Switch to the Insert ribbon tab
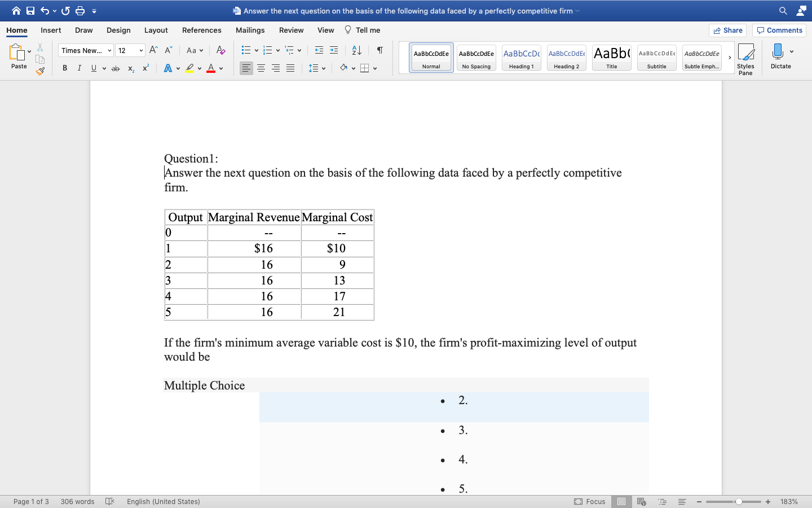Screen dimensions: 812x508 (51, 30)
